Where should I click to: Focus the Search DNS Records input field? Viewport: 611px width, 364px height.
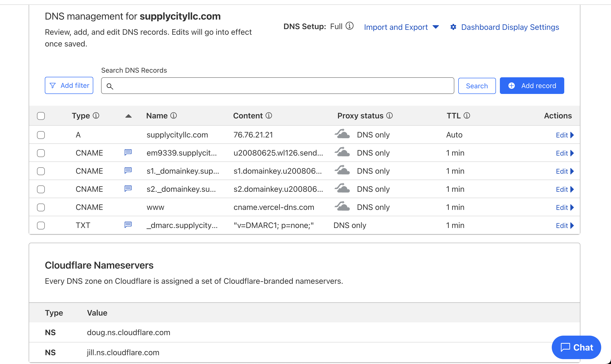pyautogui.click(x=278, y=86)
